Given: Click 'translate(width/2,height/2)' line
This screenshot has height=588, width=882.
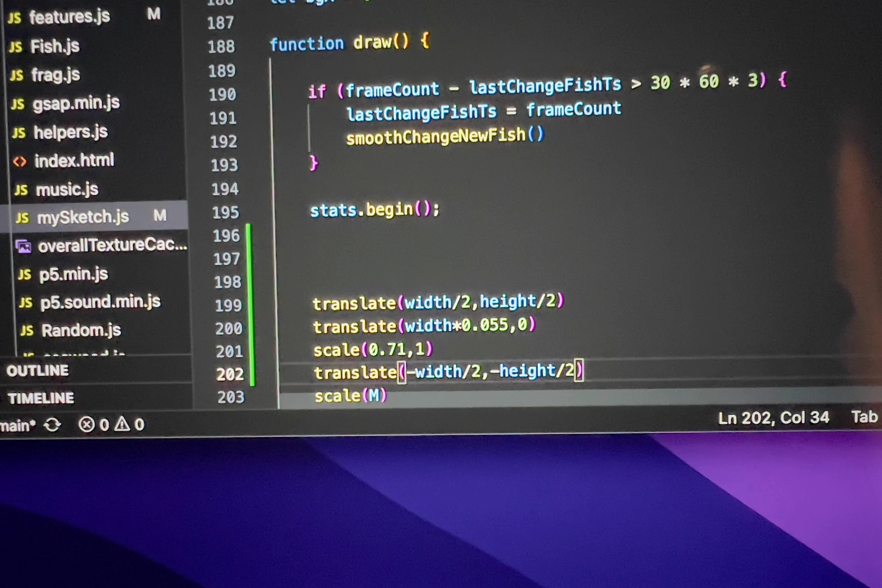Looking at the screenshot, I should [x=438, y=302].
